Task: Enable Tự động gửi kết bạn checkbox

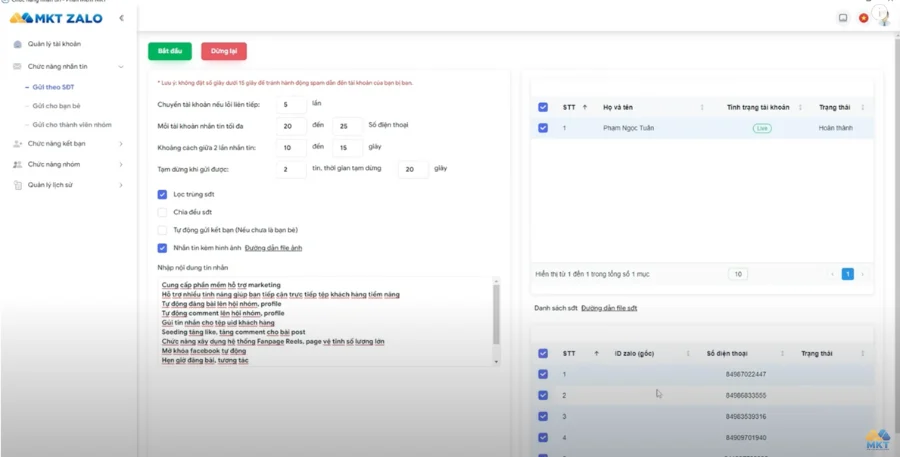Action: pyautogui.click(x=162, y=230)
